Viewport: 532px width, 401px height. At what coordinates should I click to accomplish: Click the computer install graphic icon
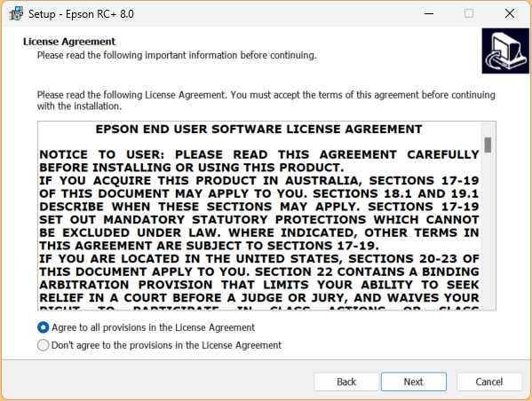[x=505, y=51]
